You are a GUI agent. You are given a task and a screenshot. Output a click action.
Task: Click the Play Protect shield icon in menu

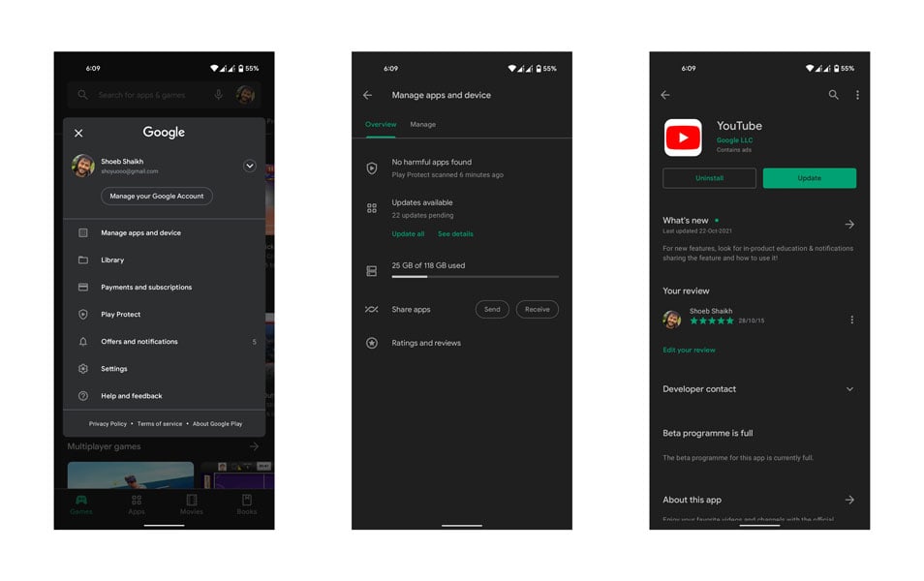point(83,314)
